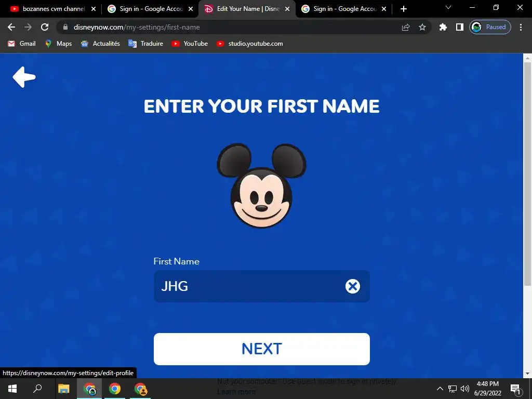
Task: Click the share this page icon
Action: pos(406,27)
